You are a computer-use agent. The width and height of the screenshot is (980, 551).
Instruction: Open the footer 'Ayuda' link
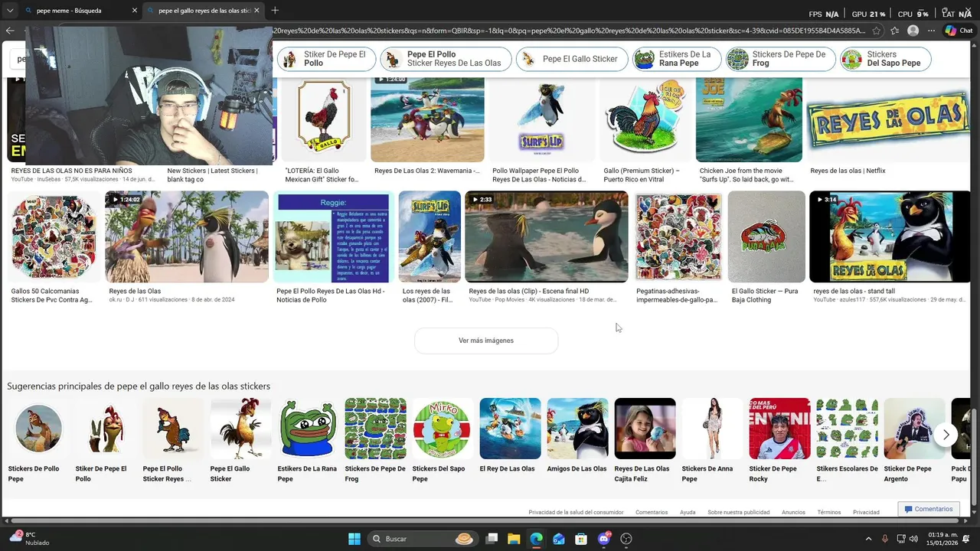coord(688,512)
